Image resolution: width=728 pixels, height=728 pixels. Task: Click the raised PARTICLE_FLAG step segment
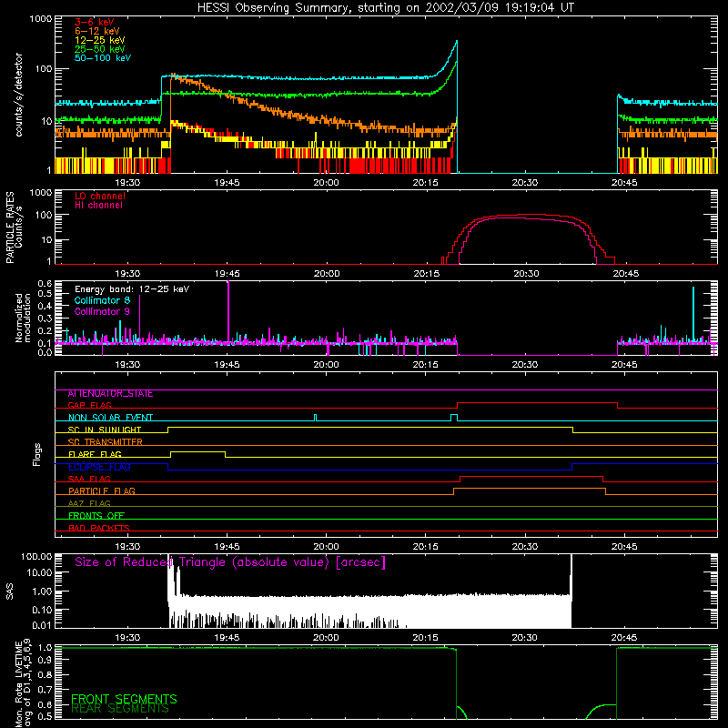point(530,489)
